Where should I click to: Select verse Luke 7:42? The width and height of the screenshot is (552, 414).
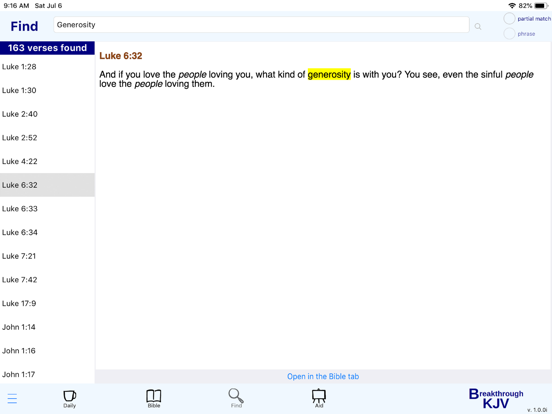(47, 280)
